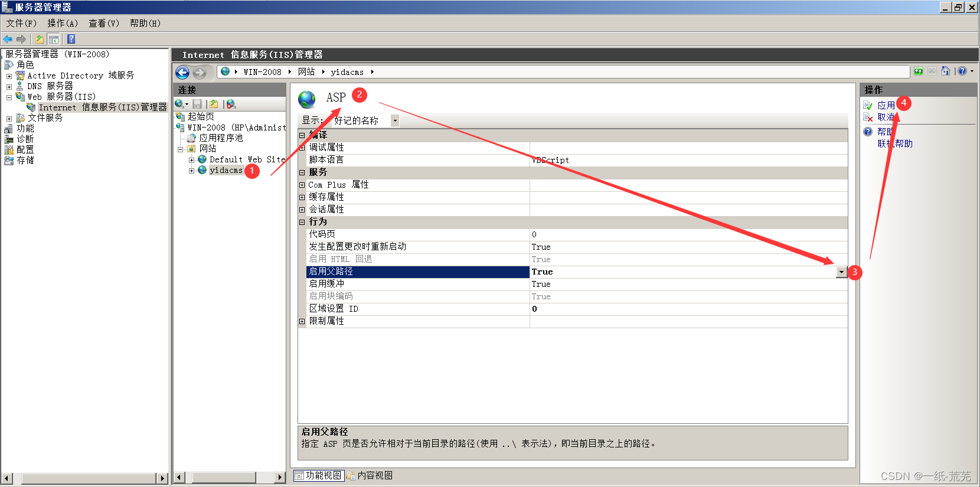Click the Default Web Site globe icon
Viewport: 980px width, 487px height.
click(x=202, y=159)
